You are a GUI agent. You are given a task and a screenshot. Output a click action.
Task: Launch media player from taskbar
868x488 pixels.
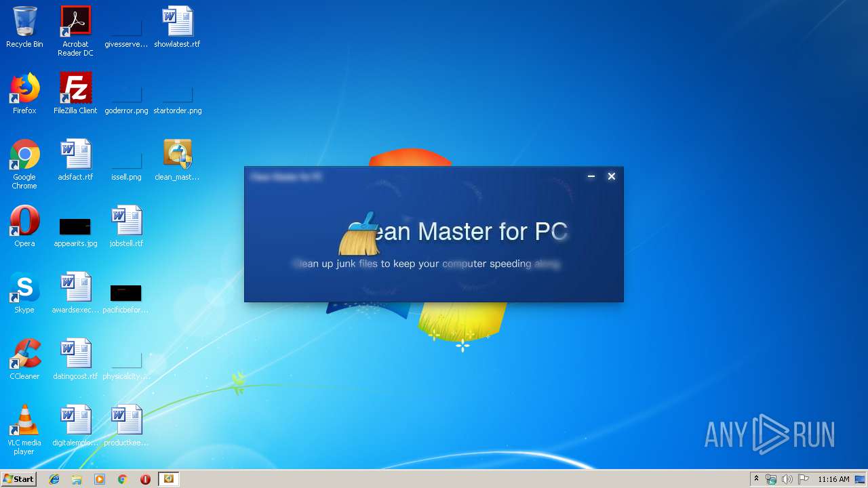coord(100,479)
